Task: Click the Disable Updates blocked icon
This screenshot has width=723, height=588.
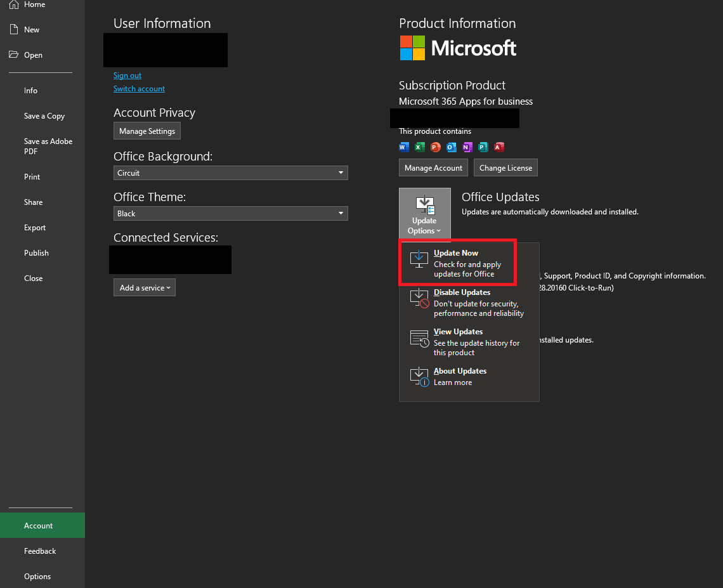Action: pyautogui.click(x=420, y=298)
